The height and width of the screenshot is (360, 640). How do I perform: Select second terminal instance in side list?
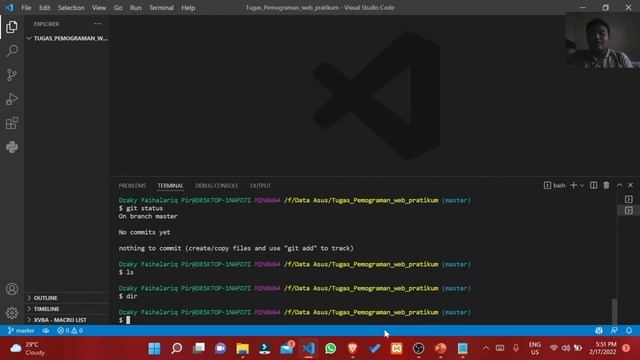click(629, 210)
